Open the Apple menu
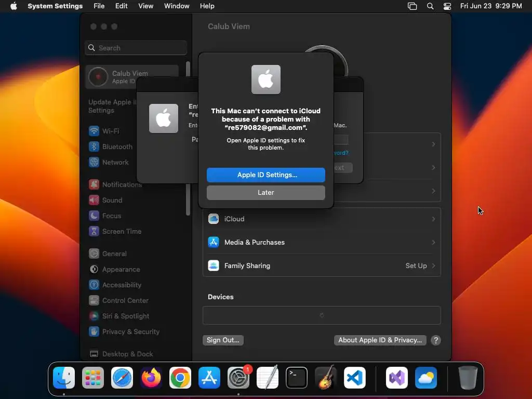 tap(14, 6)
